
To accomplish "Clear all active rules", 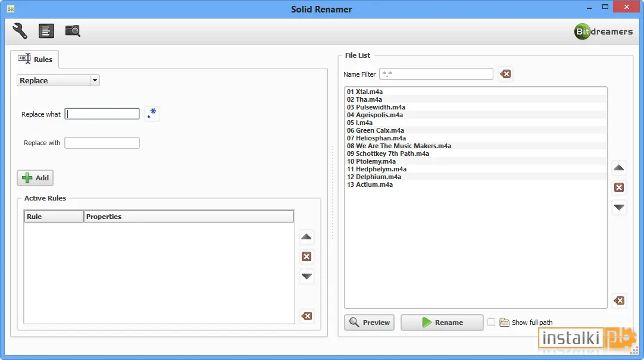I will [307, 316].
